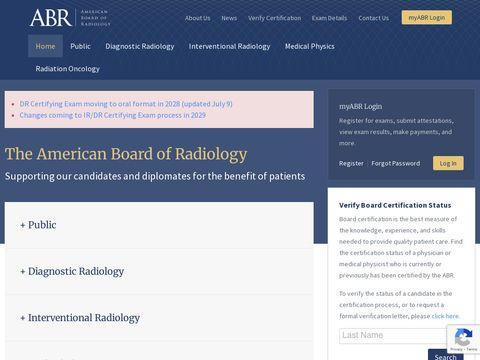Read DR Certifying Exam oral format notice
The height and width of the screenshot is (360, 480).
(126, 104)
